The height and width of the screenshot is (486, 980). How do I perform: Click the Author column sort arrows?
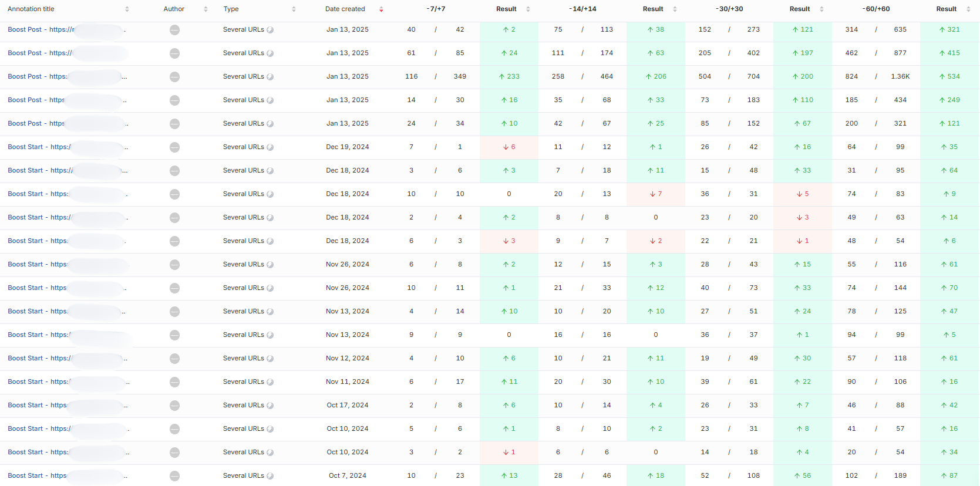point(206,9)
